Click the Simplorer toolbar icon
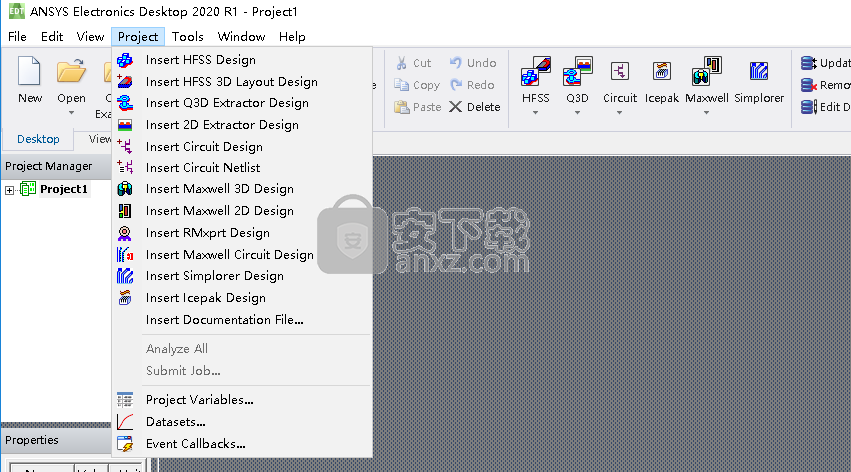Screen dimensions: 851x472 click(759, 71)
